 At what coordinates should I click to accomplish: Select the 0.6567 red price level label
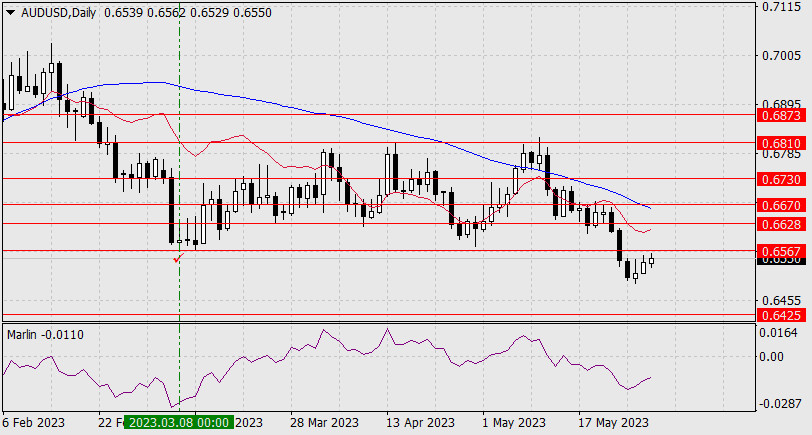781,251
